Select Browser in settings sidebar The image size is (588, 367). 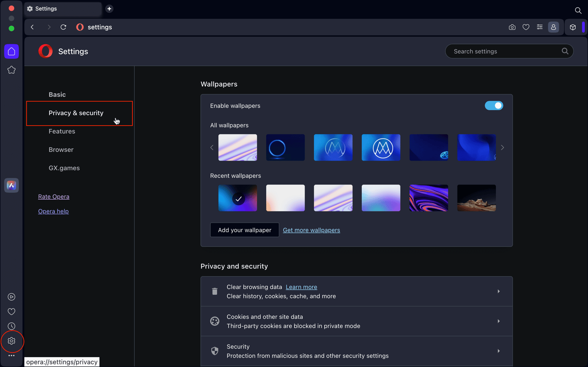[61, 150]
